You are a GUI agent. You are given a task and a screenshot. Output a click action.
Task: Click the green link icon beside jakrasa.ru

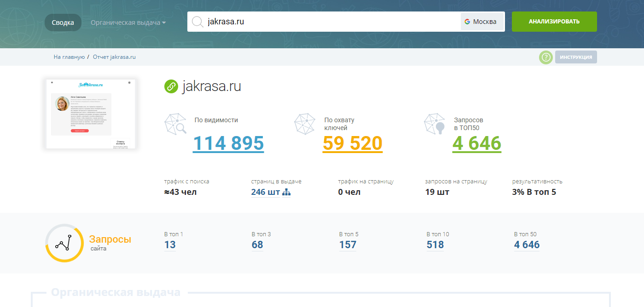171,86
